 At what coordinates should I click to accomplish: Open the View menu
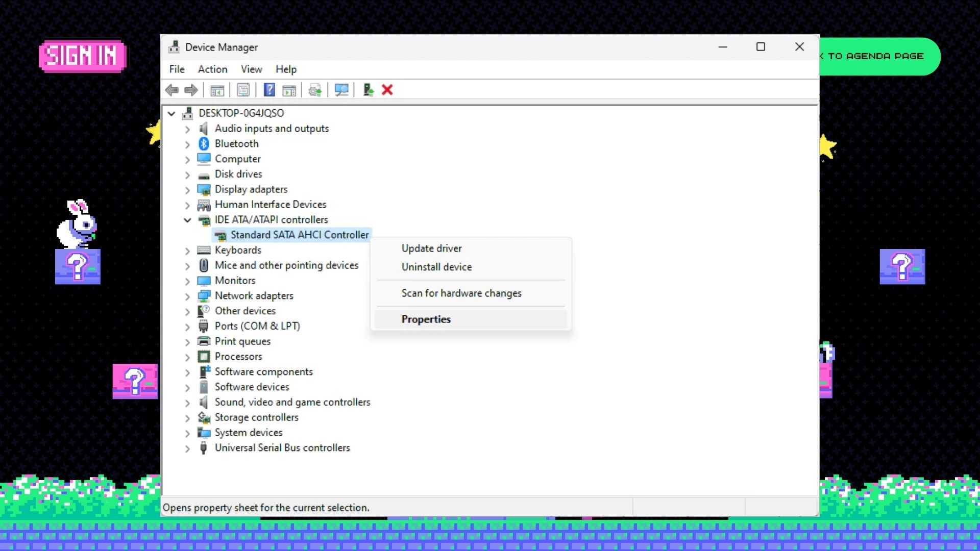click(252, 69)
